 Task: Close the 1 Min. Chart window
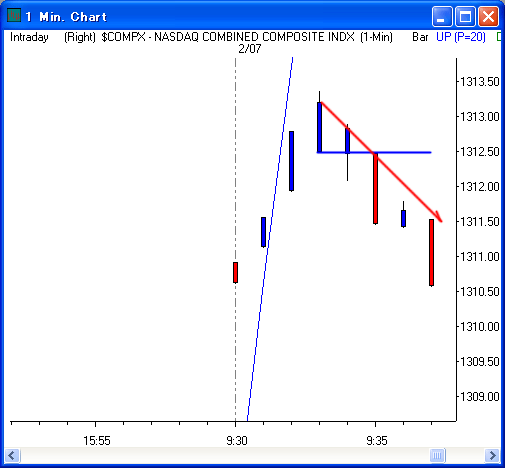click(488, 16)
